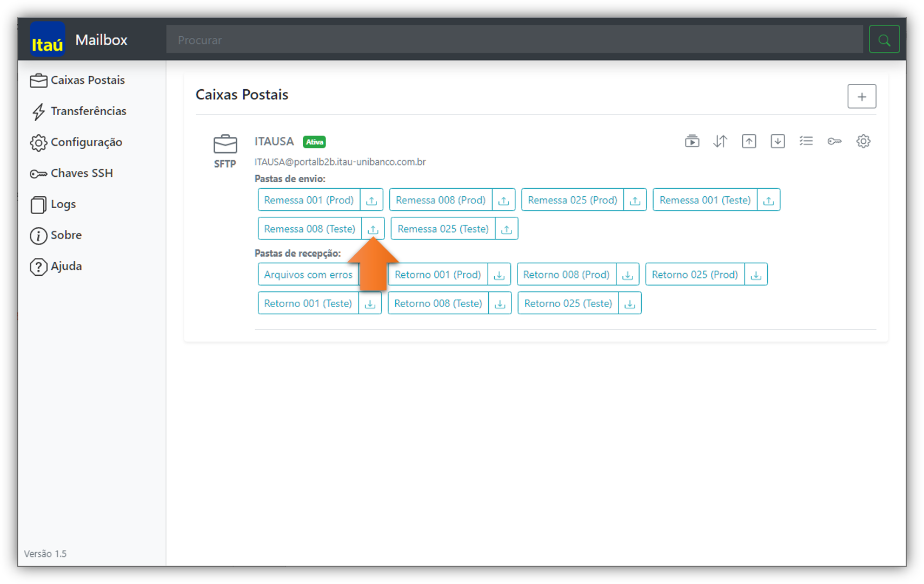Viewport: 924px width, 584px height.
Task: Open Caixas Postais in sidebar
Action: tap(77, 80)
